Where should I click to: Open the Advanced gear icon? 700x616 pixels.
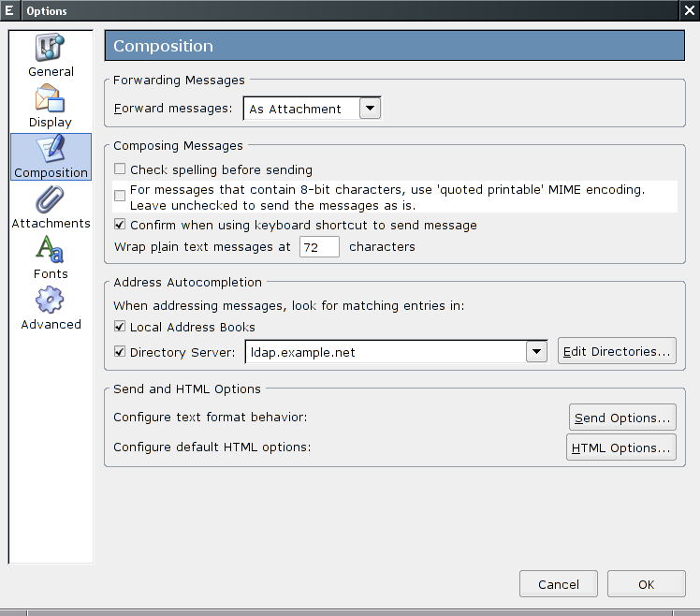point(50,300)
